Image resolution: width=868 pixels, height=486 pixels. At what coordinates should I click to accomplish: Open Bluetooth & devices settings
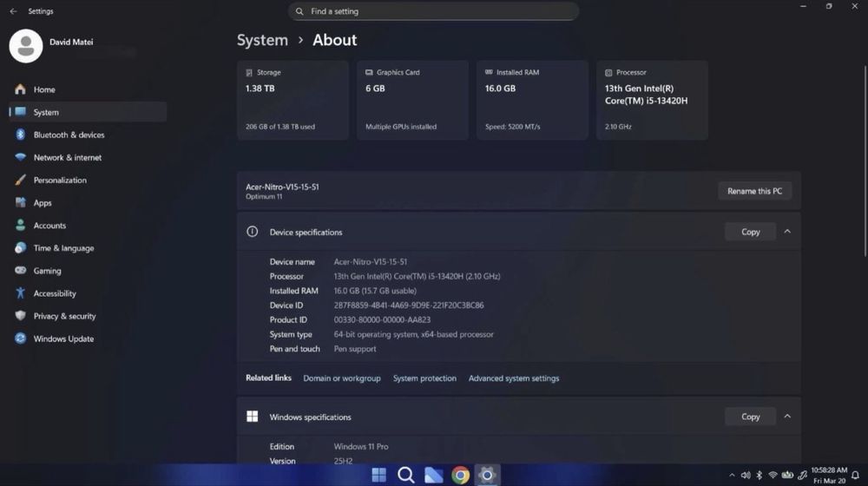click(x=88, y=135)
